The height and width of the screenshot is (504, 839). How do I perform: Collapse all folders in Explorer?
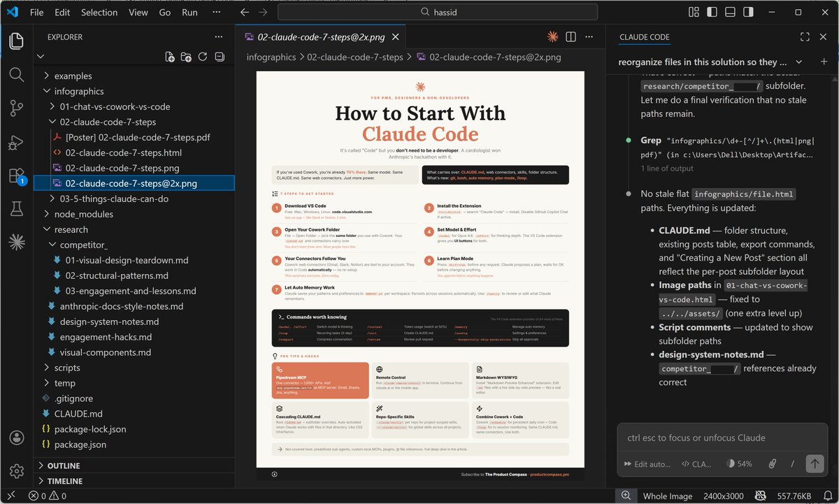[x=220, y=57]
